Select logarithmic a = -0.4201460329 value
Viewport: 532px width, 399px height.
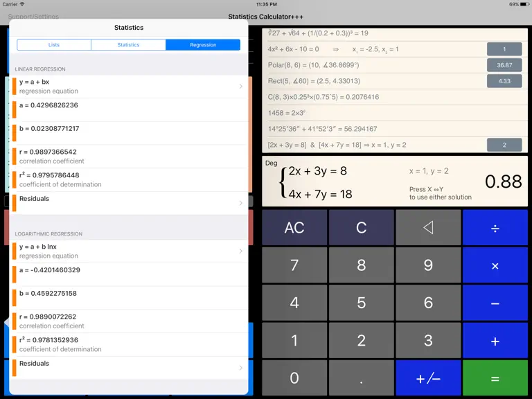(129, 274)
